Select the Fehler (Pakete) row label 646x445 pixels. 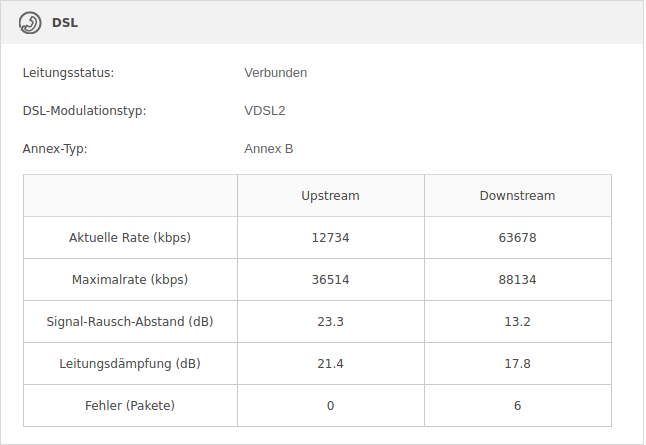(x=130, y=406)
